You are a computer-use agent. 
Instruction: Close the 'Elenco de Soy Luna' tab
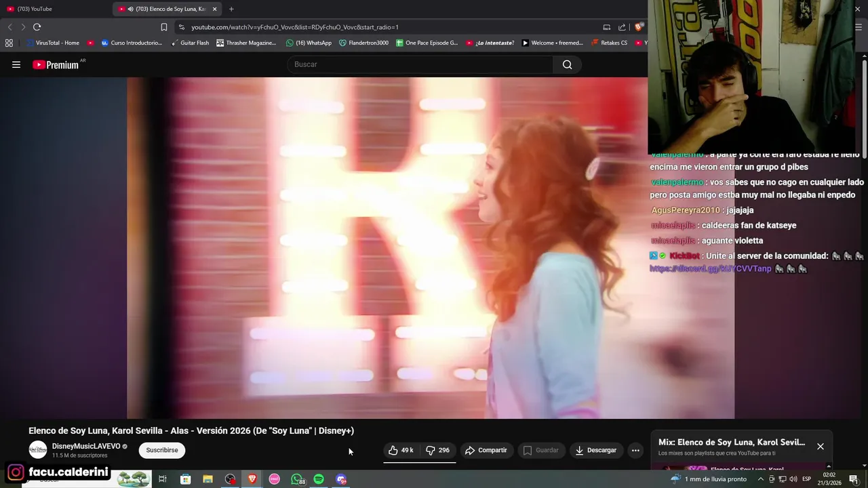click(214, 9)
